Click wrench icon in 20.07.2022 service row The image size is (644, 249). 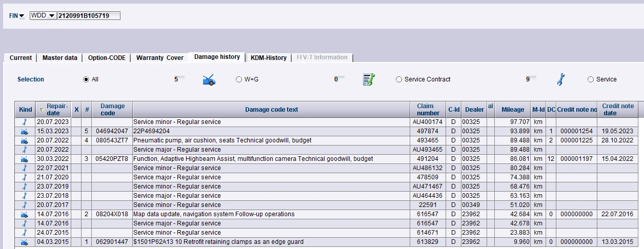(x=24, y=150)
